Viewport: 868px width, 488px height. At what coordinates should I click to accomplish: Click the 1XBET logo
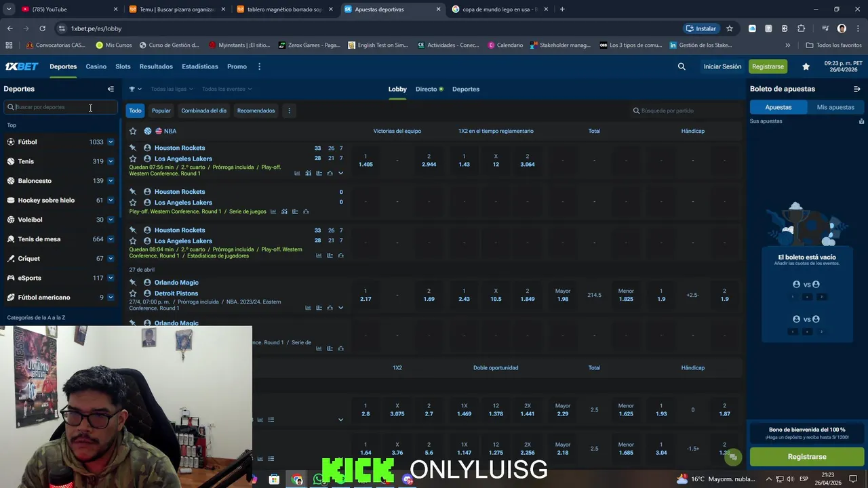22,66
